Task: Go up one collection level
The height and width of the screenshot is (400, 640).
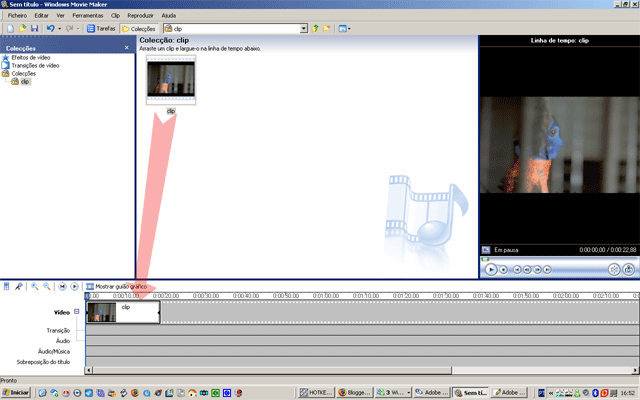Action: click(315, 29)
